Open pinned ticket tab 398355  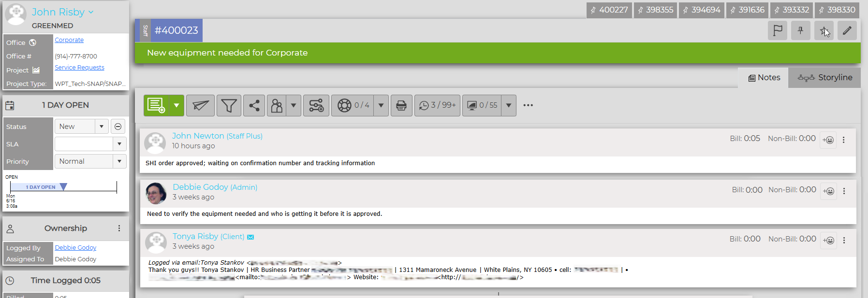pyautogui.click(x=655, y=10)
